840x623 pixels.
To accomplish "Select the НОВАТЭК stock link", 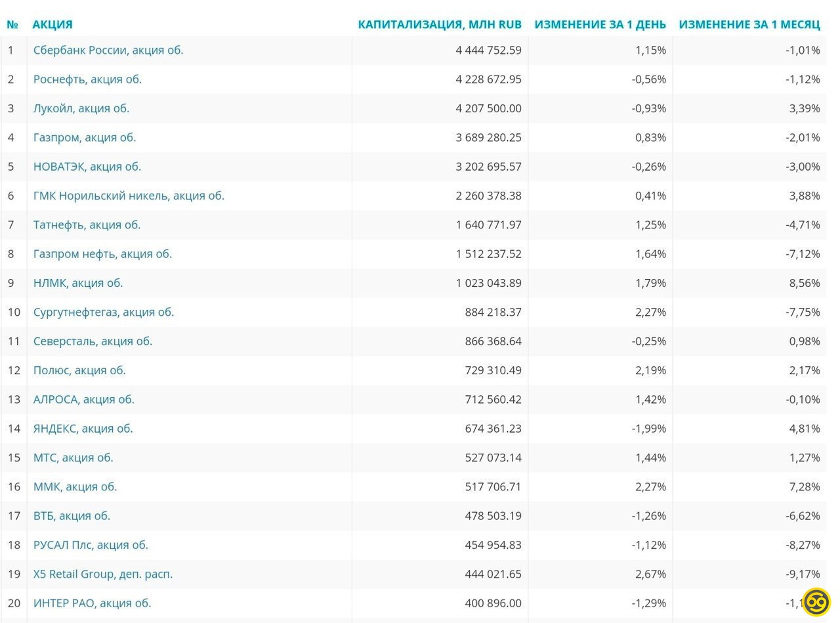I will (87, 167).
